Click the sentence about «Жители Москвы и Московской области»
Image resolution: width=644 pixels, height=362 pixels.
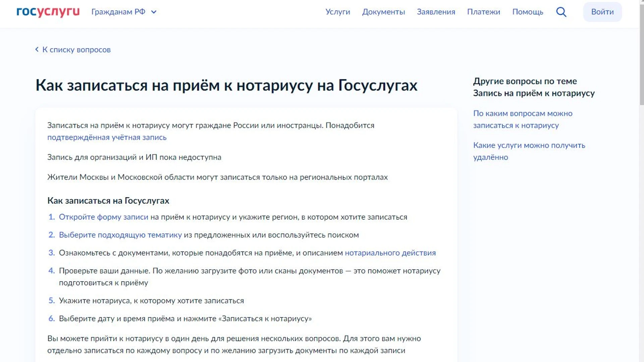217,177
